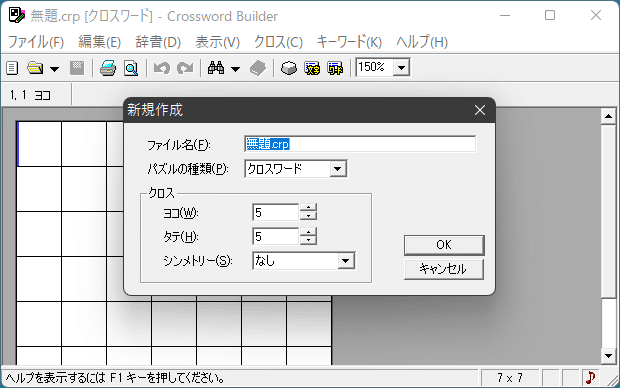Click the 7 x 7 status bar text
The image size is (620, 388).
(510, 378)
